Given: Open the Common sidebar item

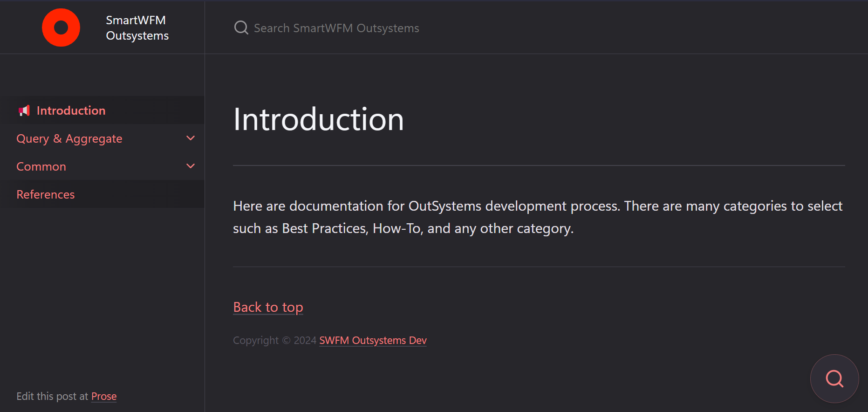Looking at the screenshot, I should 41,166.
